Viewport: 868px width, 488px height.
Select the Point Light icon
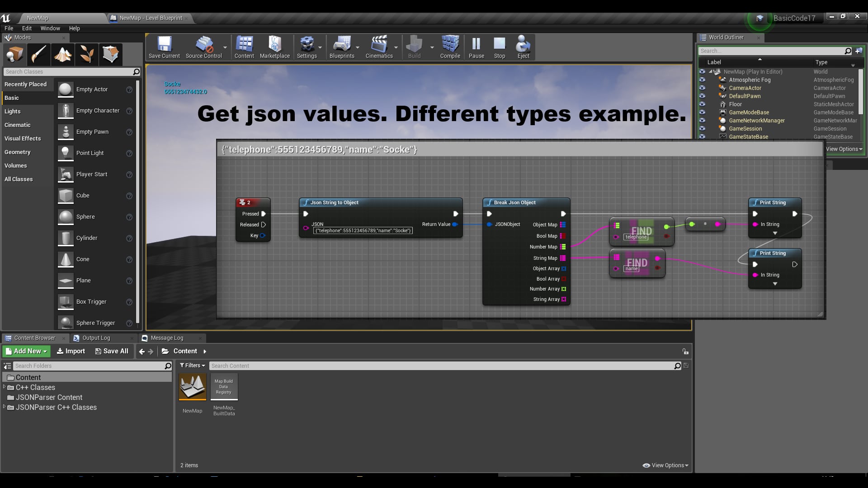coord(66,153)
